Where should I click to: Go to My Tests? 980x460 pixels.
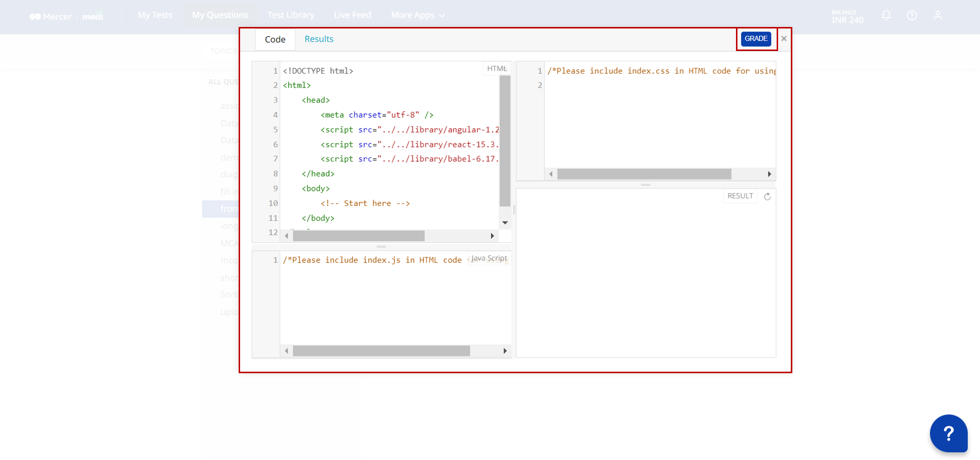point(155,15)
